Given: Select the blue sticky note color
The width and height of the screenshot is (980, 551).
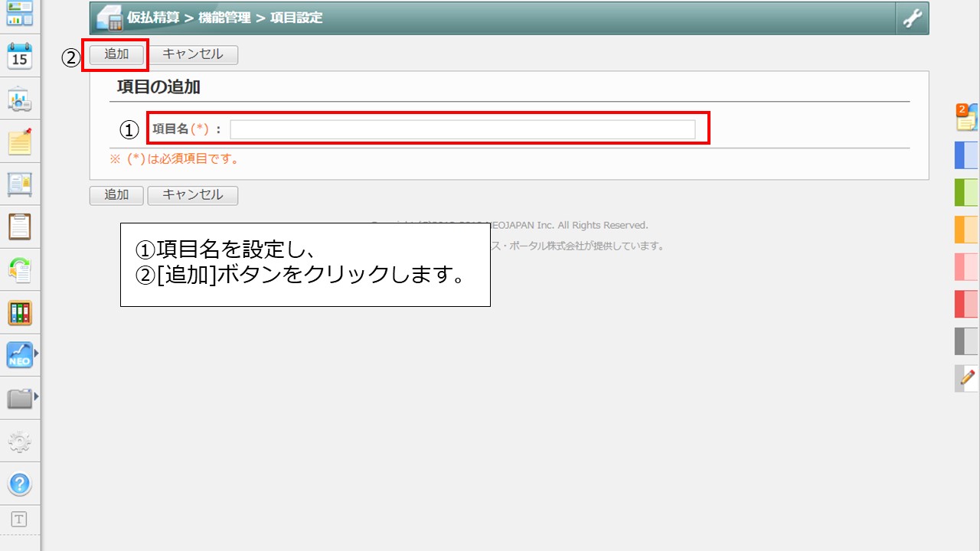Looking at the screenshot, I should pos(967,155).
